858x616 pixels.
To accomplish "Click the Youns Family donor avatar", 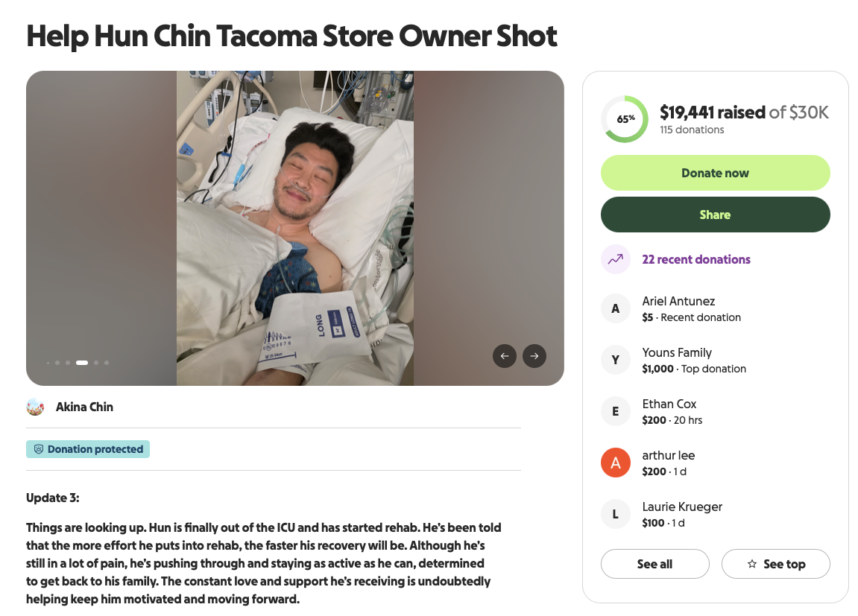I will click(616, 360).
